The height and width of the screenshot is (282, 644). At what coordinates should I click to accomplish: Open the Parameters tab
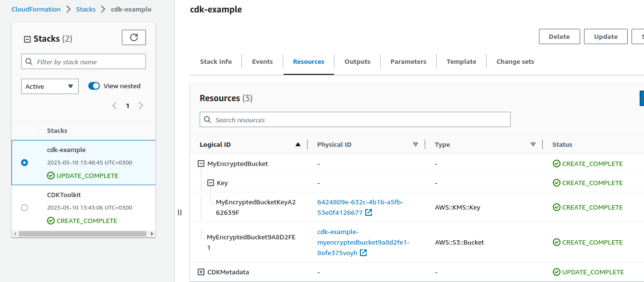point(408,61)
